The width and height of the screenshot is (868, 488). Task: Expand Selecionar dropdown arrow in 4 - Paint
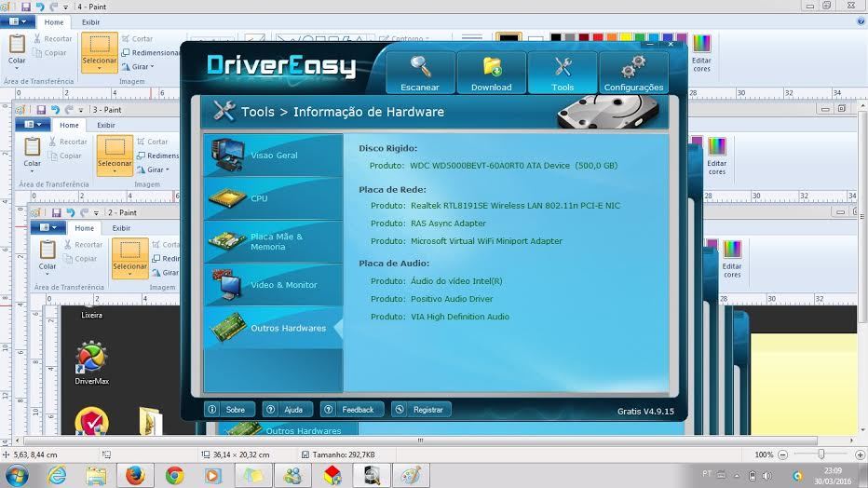[x=100, y=69]
